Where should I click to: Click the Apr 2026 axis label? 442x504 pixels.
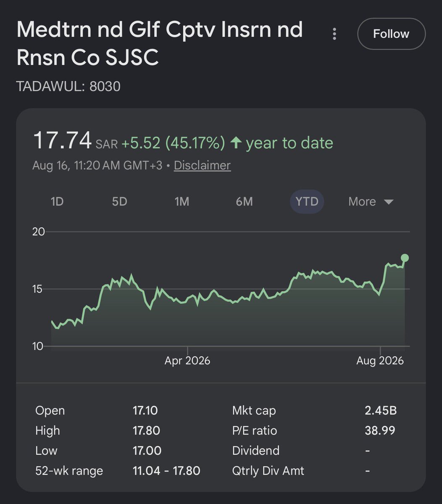pyautogui.click(x=187, y=361)
